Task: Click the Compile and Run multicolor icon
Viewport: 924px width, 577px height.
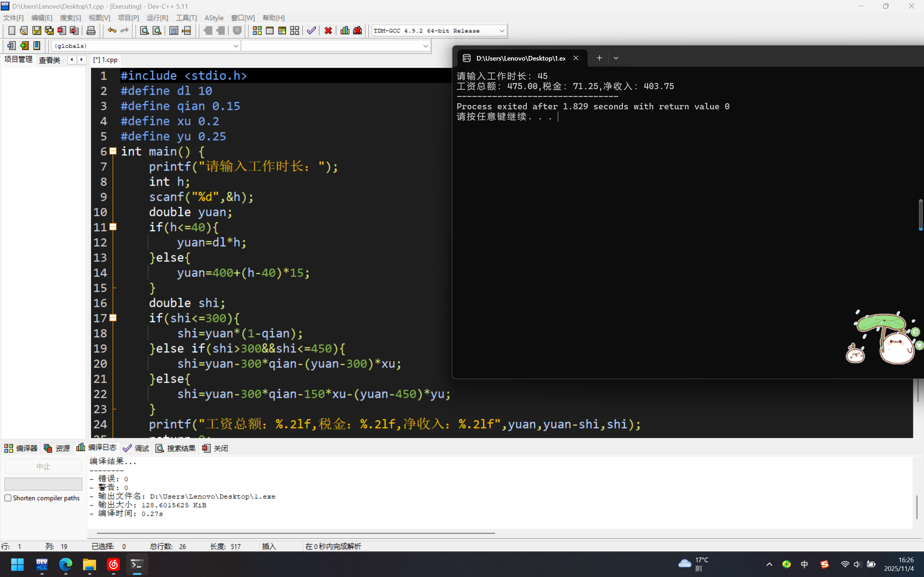Action: pos(282,31)
